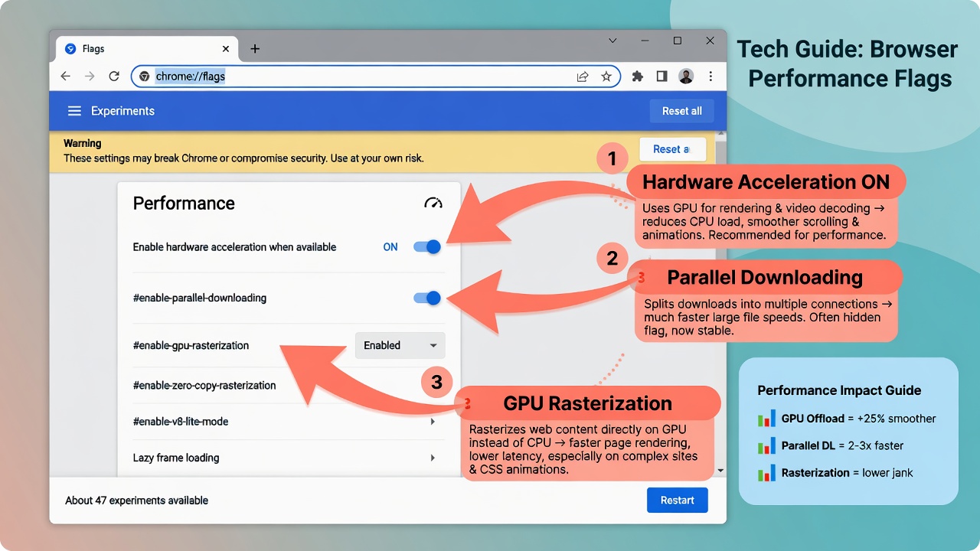Open the extensions puzzle-piece icon
This screenshot has height=551, width=980.
637,76
